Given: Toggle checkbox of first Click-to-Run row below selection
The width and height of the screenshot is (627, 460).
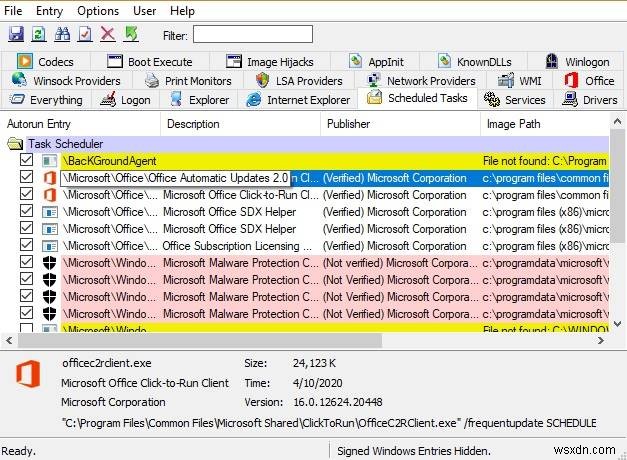Looking at the screenshot, I should (x=26, y=194).
